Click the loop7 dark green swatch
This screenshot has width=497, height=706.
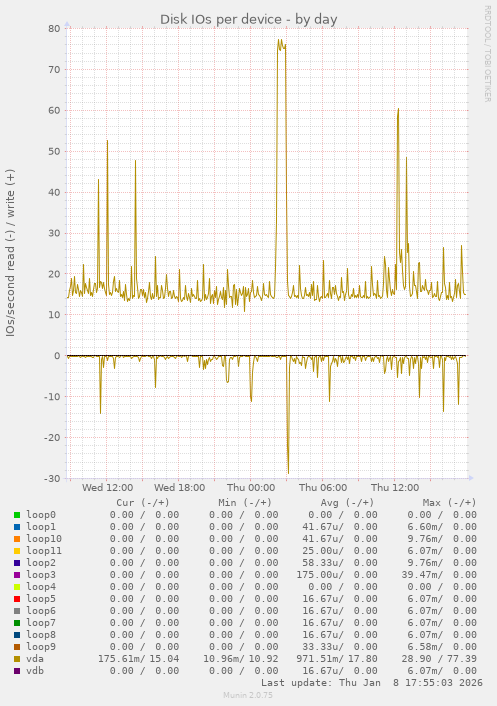tap(17, 623)
